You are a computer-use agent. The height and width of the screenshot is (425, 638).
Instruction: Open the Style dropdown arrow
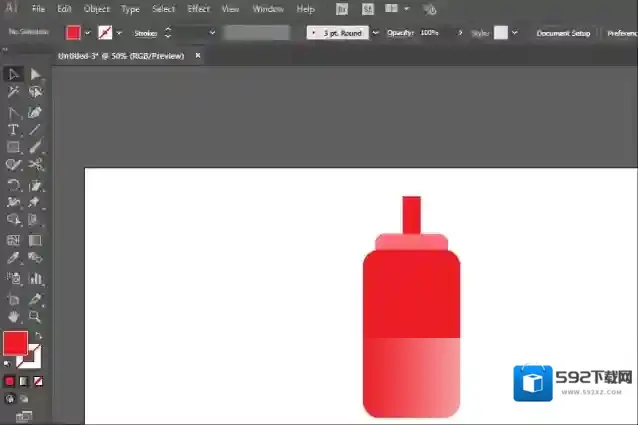tap(515, 32)
